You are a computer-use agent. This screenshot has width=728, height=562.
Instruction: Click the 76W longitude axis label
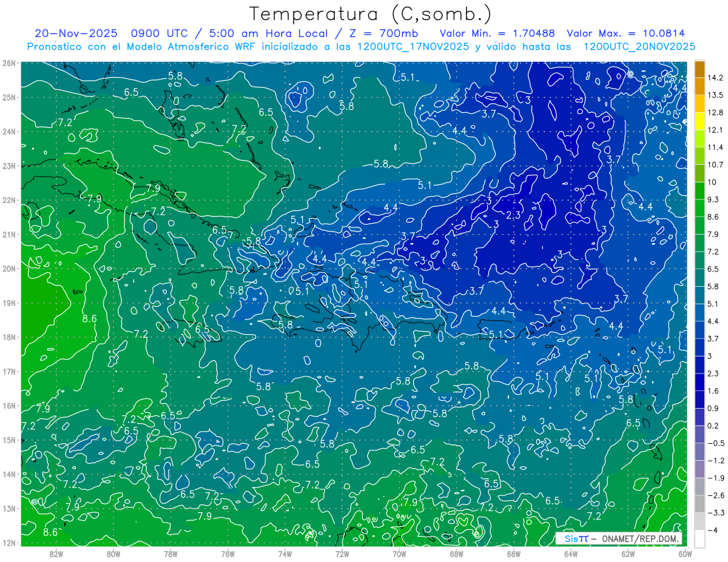click(227, 554)
